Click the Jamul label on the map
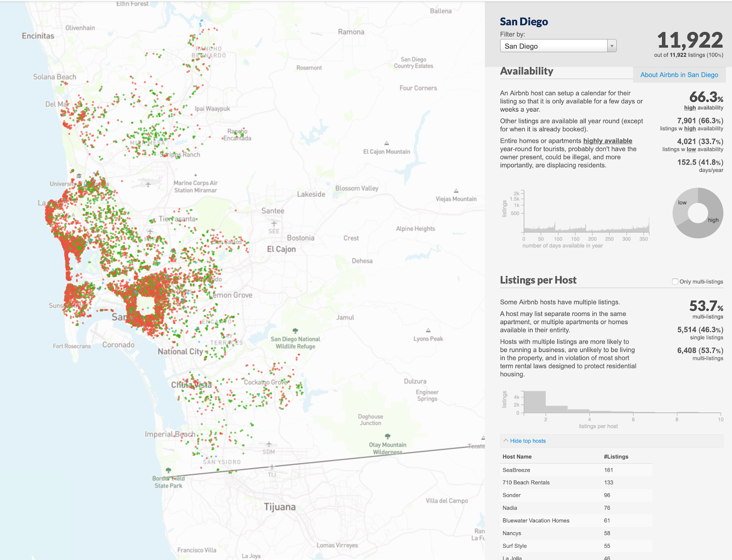This screenshot has width=732, height=560. pos(345,317)
